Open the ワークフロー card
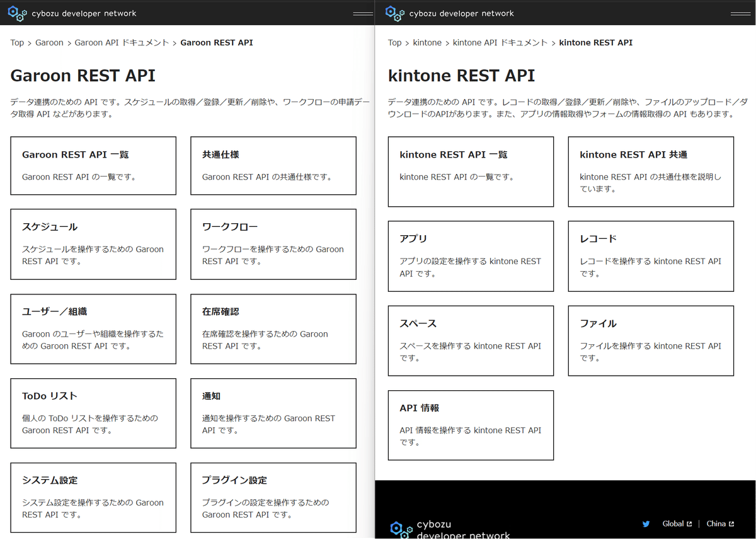756x539 pixels. [x=273, y=244]
